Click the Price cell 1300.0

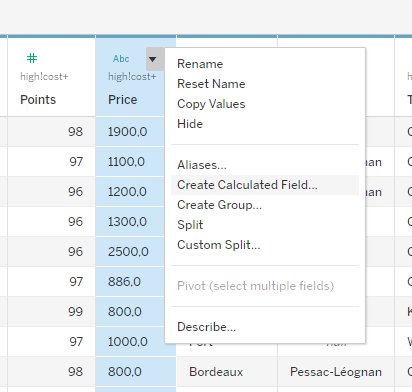[130, 222]
